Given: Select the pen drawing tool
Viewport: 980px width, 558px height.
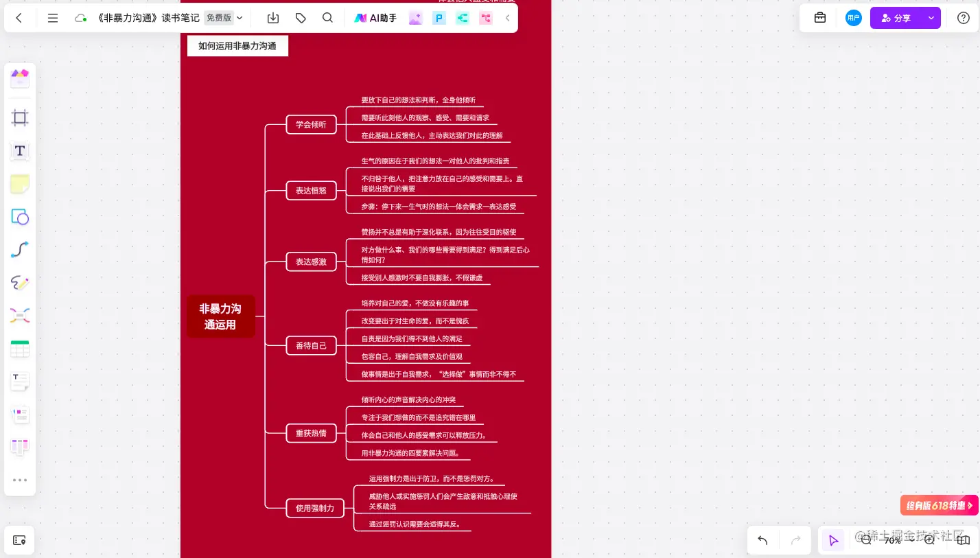Looking at the screenshot, I should (20, 283).
